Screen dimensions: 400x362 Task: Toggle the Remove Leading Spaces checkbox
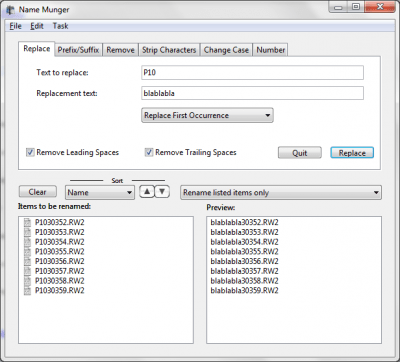pos(30,152)
